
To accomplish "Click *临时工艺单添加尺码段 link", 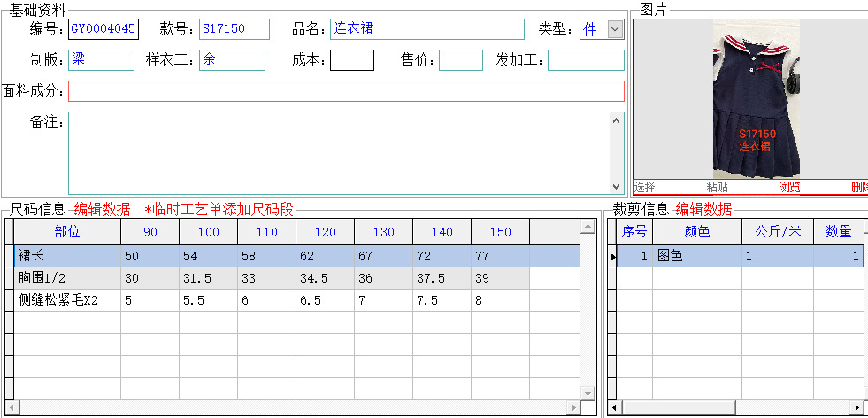I will pos(219,210).
